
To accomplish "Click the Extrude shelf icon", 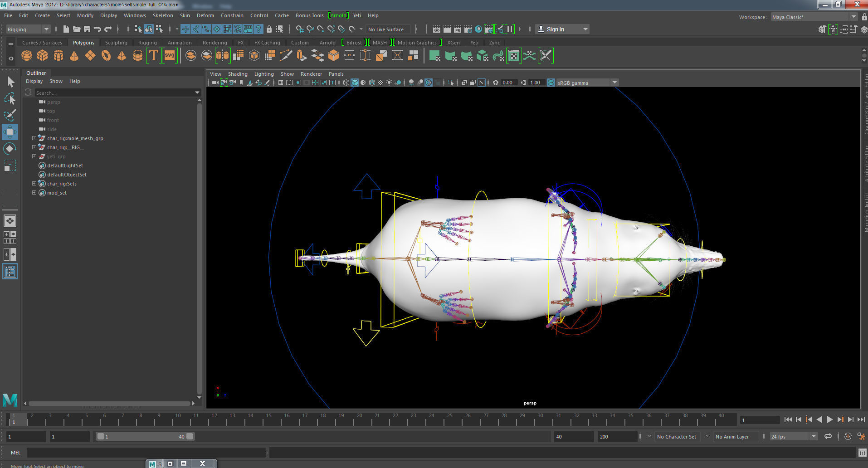I will pyautogui.click(x=302, y=56).
